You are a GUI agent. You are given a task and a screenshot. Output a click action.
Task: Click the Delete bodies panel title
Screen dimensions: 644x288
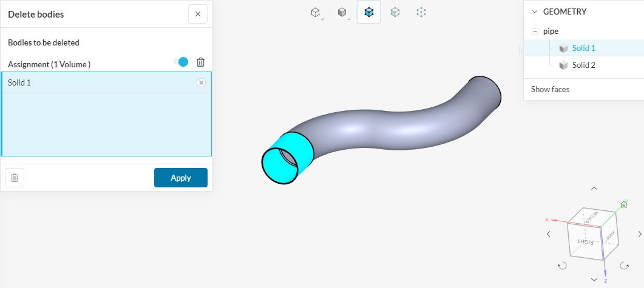pos(36,15)
